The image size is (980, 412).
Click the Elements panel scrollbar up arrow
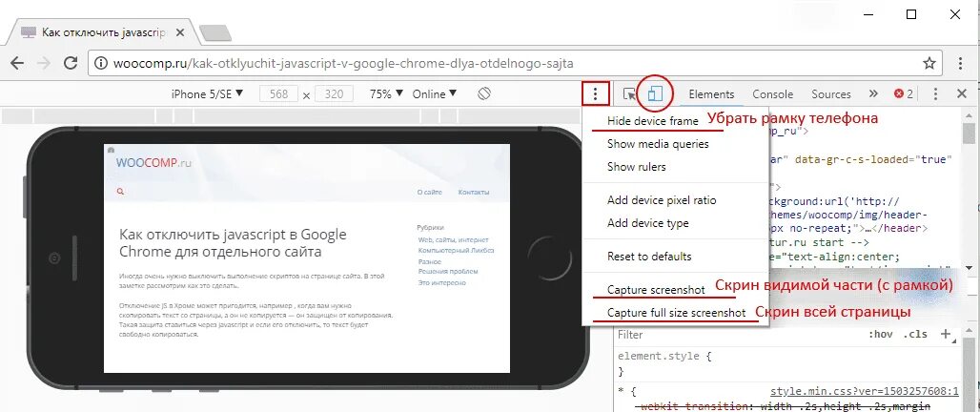[x=969, y=115]
